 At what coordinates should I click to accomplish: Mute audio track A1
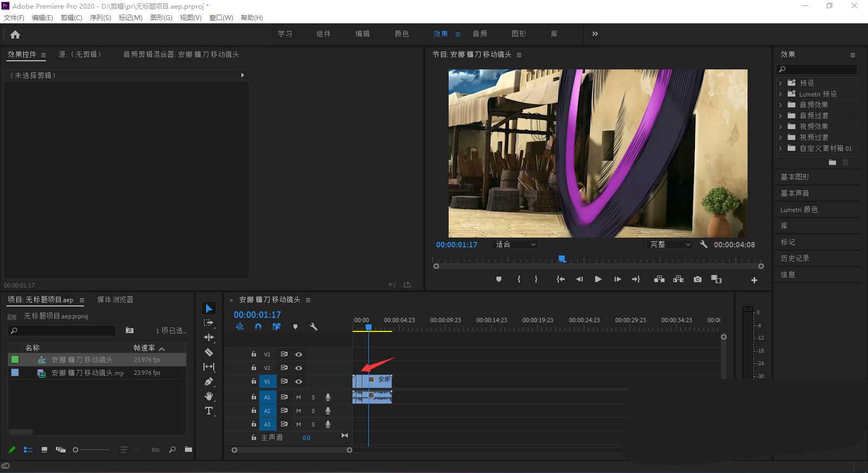coord(298,397)
